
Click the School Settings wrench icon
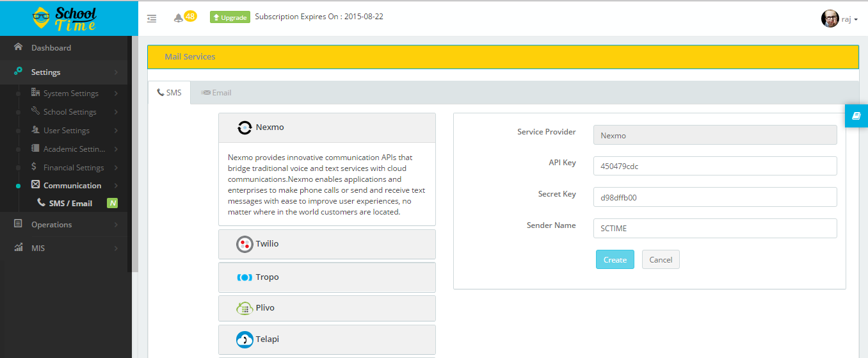pyautogui.click(x=36, y=111)
